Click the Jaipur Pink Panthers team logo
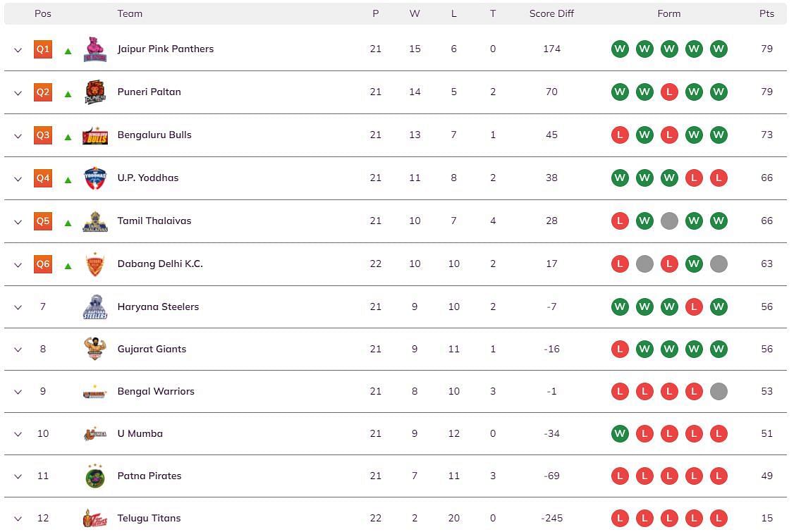The image size is (801, 532). coord(95,49)
